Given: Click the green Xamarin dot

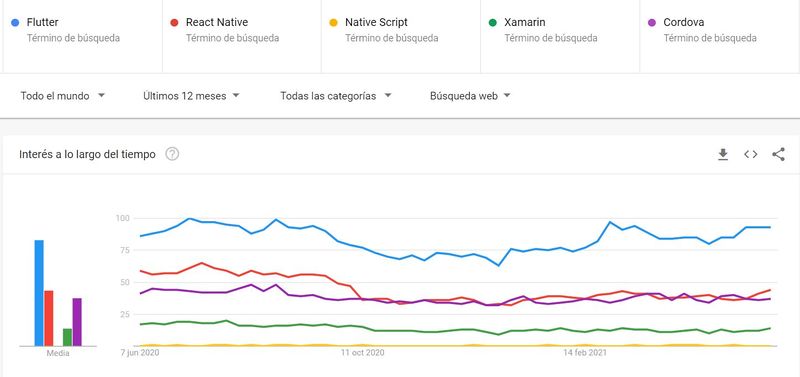Looking at the screenshot, I should pyautogui.click(x=493, y=22).
